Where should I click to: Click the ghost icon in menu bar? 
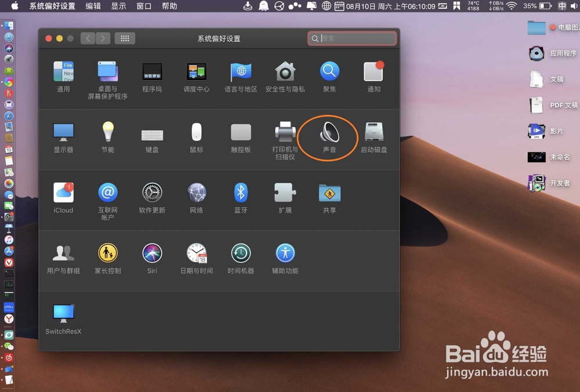(x=264, y=6)
